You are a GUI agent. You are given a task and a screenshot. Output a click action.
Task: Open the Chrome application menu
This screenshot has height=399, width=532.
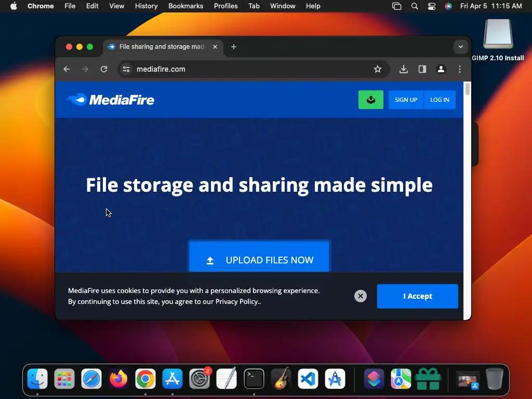tap(41, 6)
